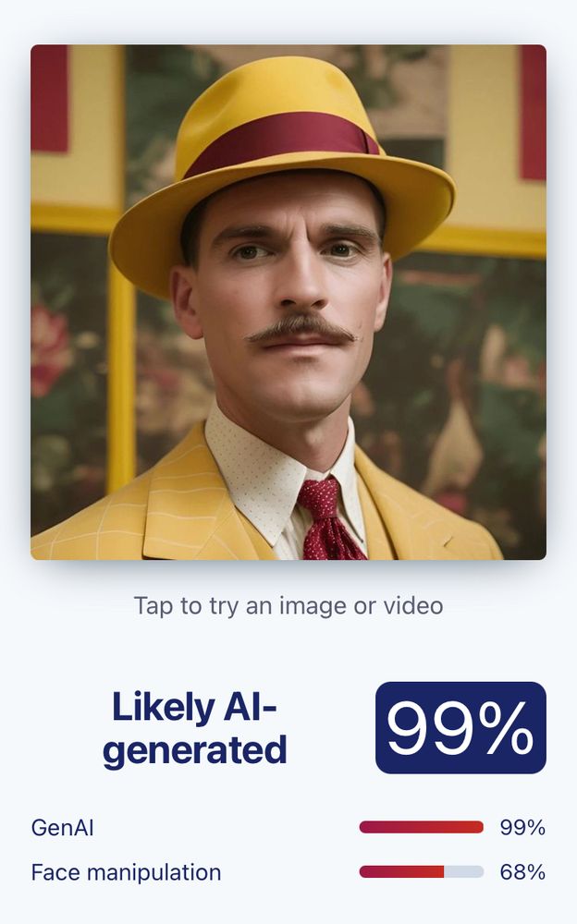The width and height of the screenshot is (577, 924).
Task: Click the man's left eye in the photo
Action: tap(342, 249)
